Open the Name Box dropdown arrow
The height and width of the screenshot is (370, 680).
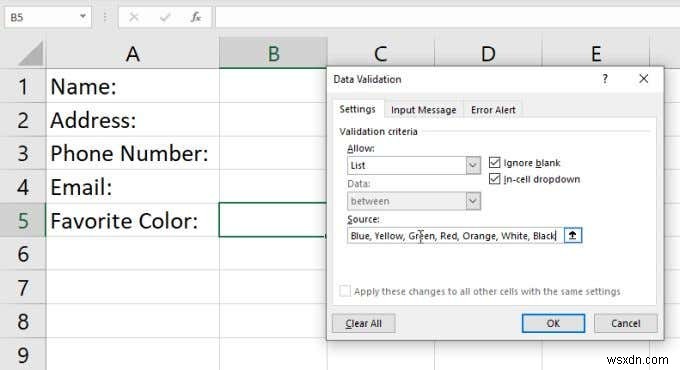pos(82,17)
